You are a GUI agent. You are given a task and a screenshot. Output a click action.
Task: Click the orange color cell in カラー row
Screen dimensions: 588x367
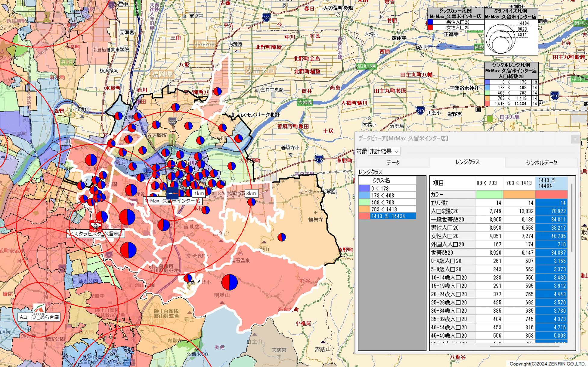519,194
